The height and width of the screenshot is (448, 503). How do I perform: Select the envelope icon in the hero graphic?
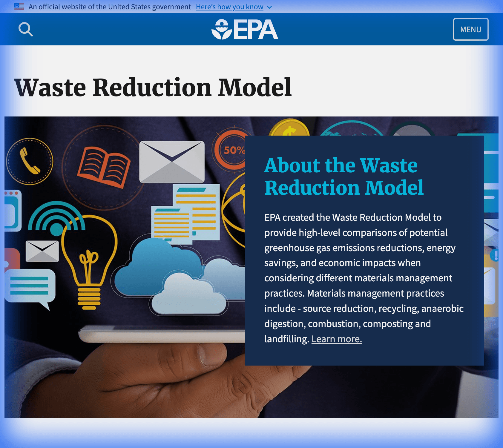pos(172,161)
